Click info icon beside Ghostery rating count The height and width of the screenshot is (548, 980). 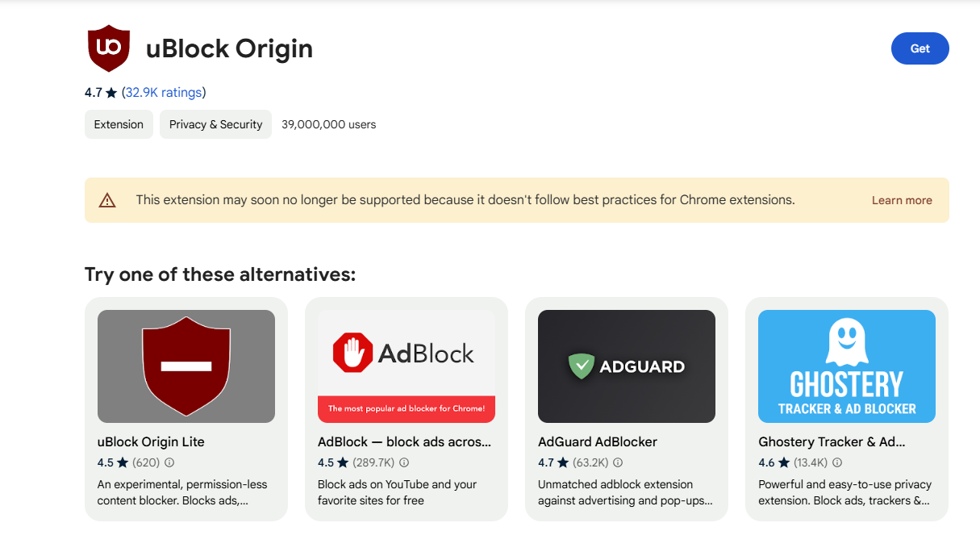click(837, 462)
